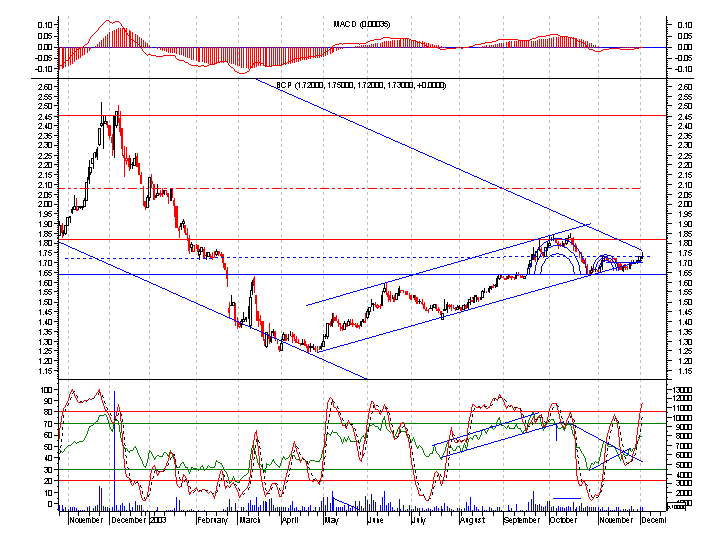This screenshot has width=720, height=540.
Task: Select the October month label
Action: point(563,520)
